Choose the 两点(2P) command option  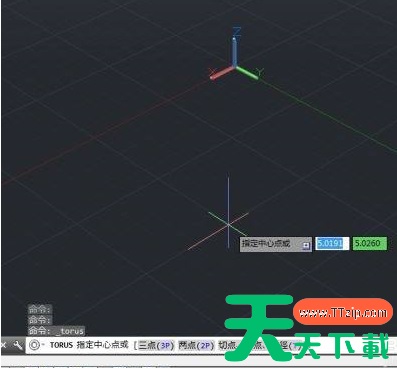[196, 345]
